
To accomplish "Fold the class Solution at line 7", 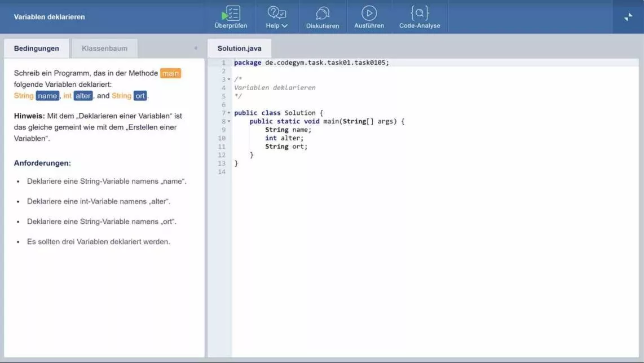I will (x=229, y=113).
